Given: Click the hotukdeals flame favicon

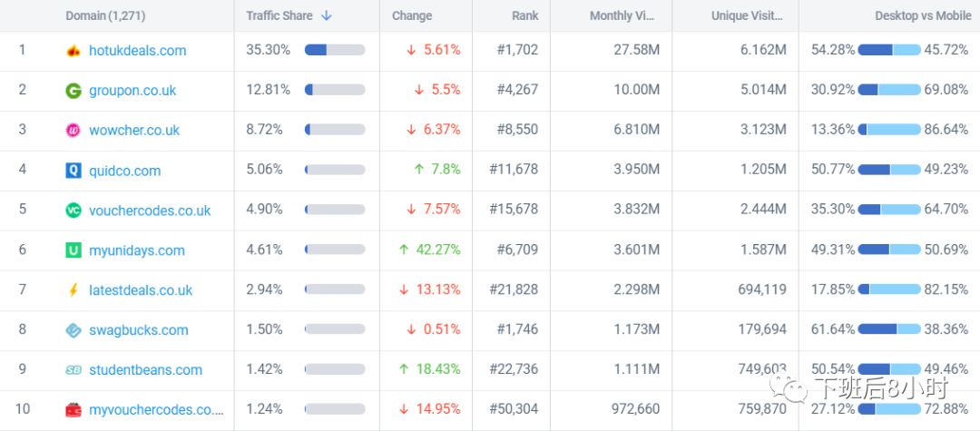Looking at the screenshot, I should pos(73,51).
